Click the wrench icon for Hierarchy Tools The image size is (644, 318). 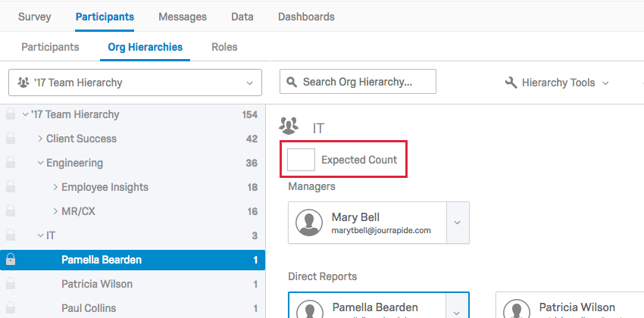click(x=511, y=83)
